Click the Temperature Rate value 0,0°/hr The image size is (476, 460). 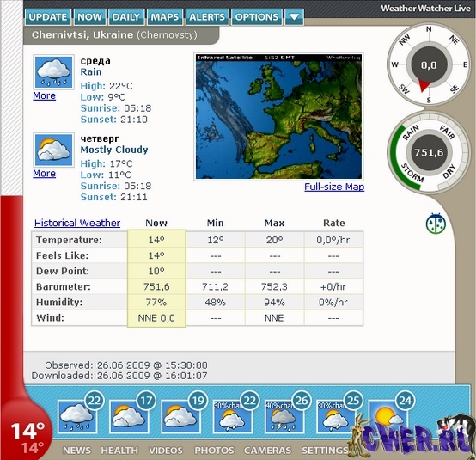(x=333, y=240)
